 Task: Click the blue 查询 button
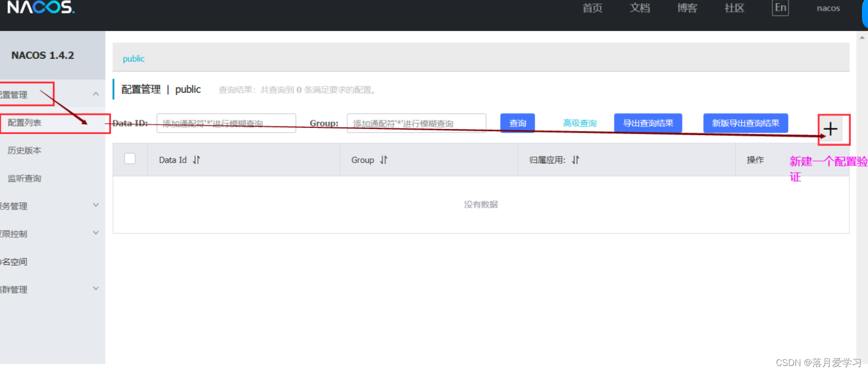pos(518,123)
